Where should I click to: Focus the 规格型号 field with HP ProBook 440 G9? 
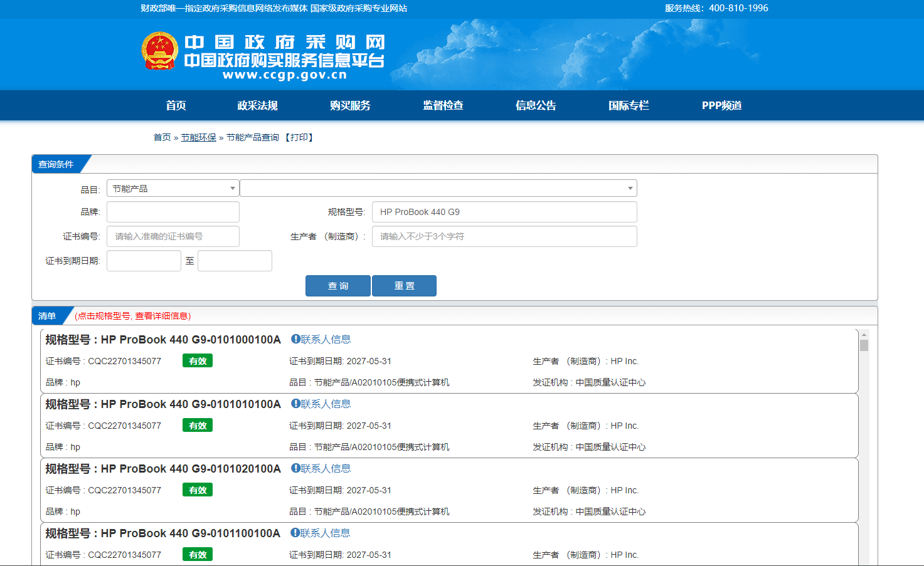click(504, 212)
